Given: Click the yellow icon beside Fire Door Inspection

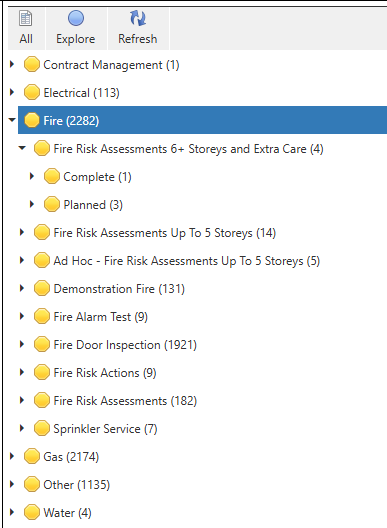Looking at the screenshot, I should 42,344.
